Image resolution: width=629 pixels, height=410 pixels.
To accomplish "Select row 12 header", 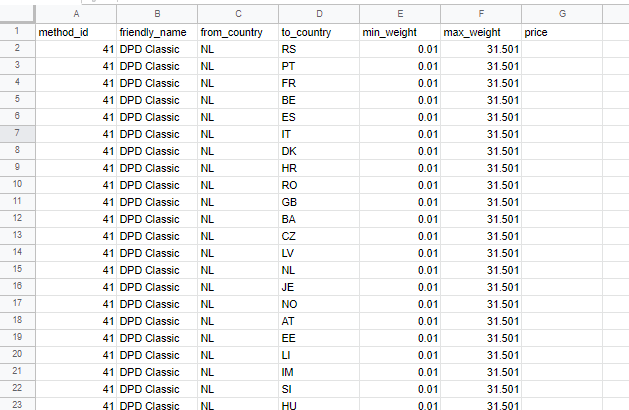I will 17,219.
